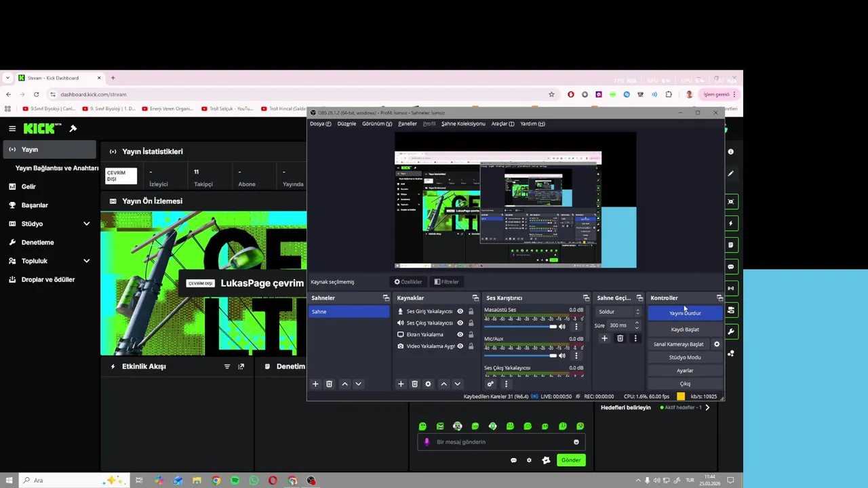Add a scene transition with plus icon
Screen dimensions: 868x488
pyautogui.click(x=604, y=338)
